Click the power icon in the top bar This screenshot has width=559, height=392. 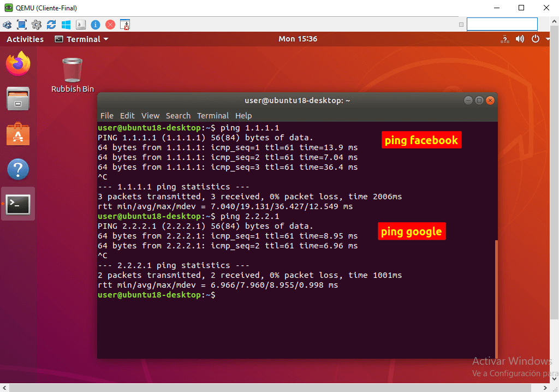click(536, 39)
